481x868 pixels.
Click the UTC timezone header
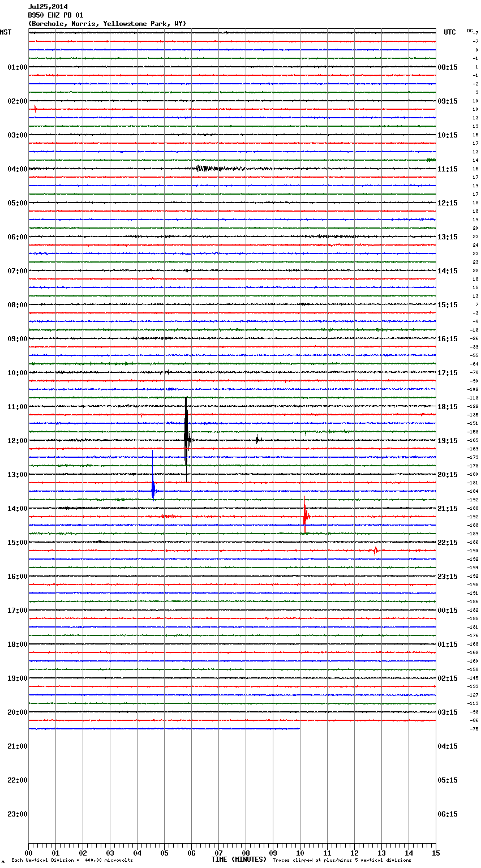tap(450, 32)
